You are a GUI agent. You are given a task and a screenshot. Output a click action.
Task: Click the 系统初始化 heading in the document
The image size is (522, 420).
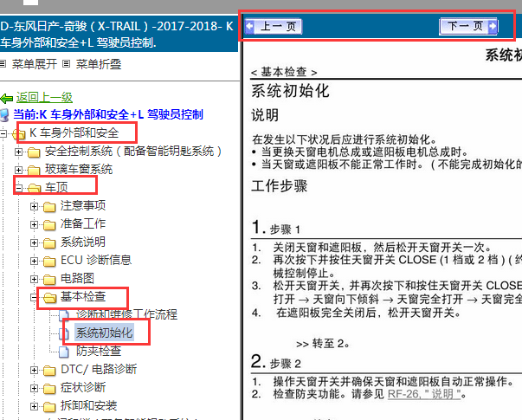pyautogui.click(x=290, y=91)
